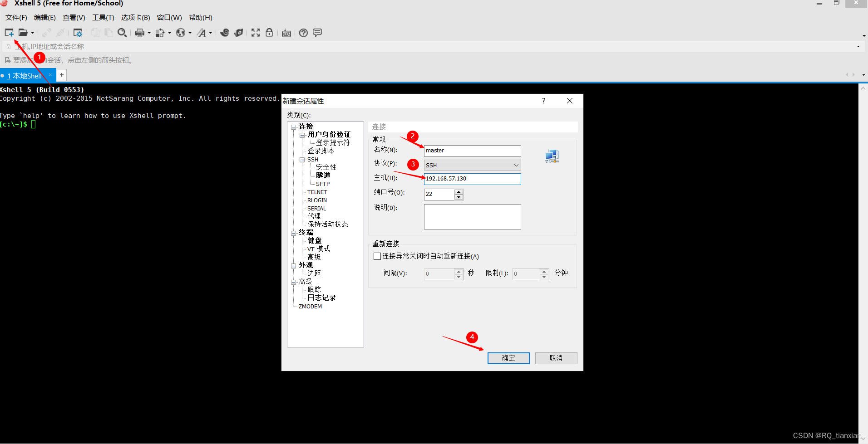Click the Find magnifier icon in toolbar
This screenshot has height=444, width=868.
point(122,33)
